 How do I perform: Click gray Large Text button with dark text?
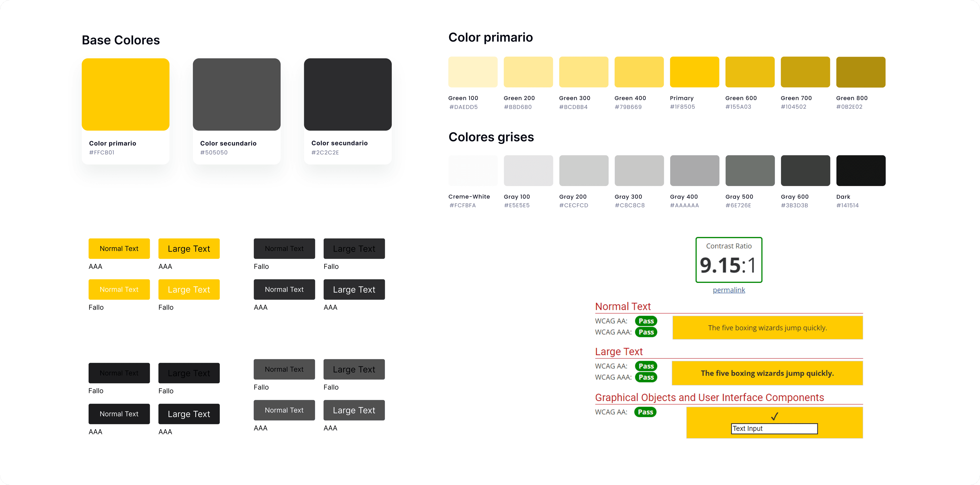tap(354, 369)
